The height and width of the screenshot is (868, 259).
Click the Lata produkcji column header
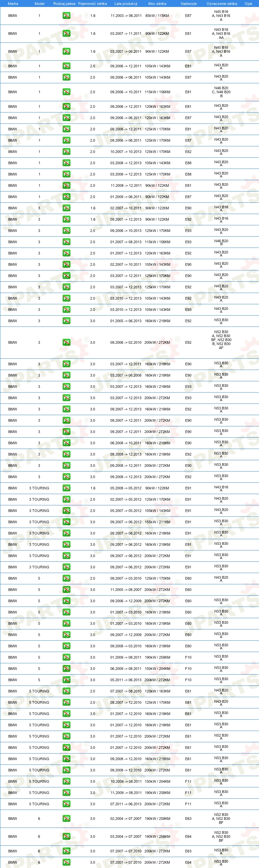click(x=126, y=4)
